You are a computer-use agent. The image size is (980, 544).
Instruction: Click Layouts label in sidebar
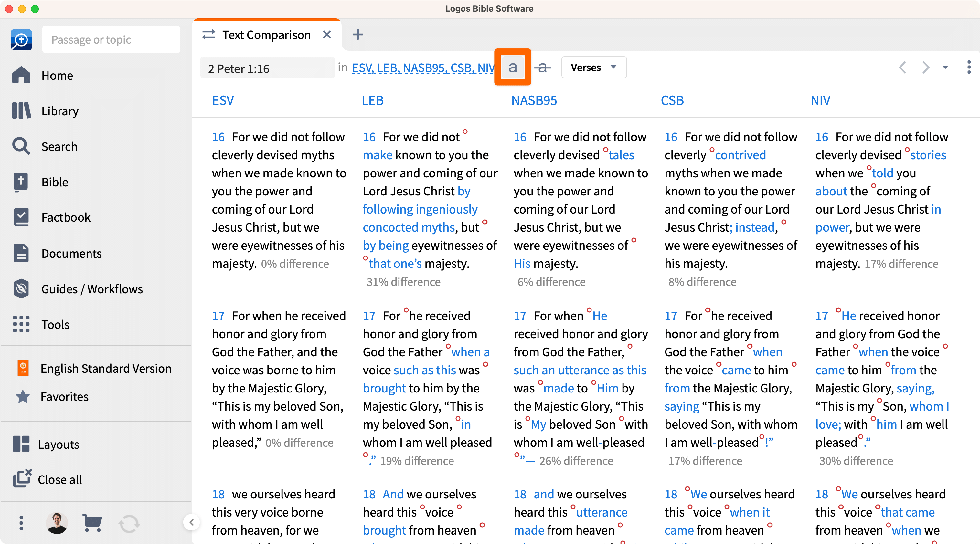[x=58, y=444]
